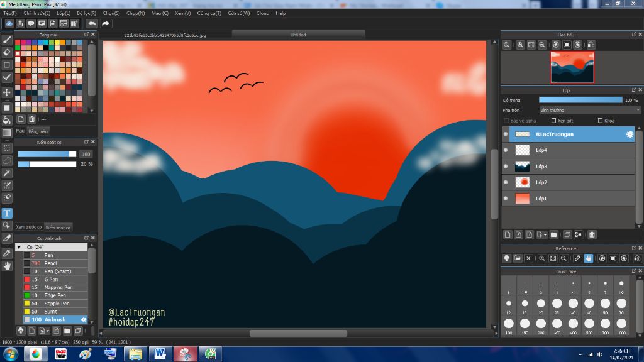The height and width of the screenshot is (362, 644).
Task: Select the Move tool
Action: tap(6, 92)
